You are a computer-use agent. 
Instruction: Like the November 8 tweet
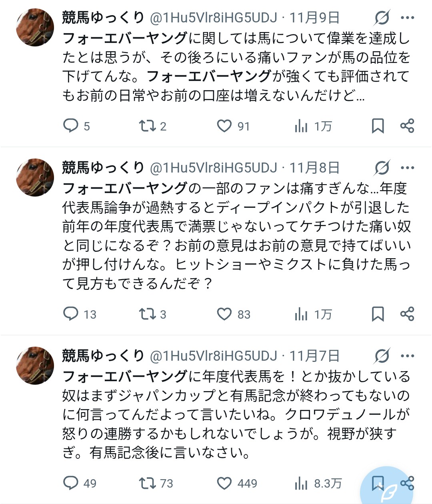click(224, 314)
